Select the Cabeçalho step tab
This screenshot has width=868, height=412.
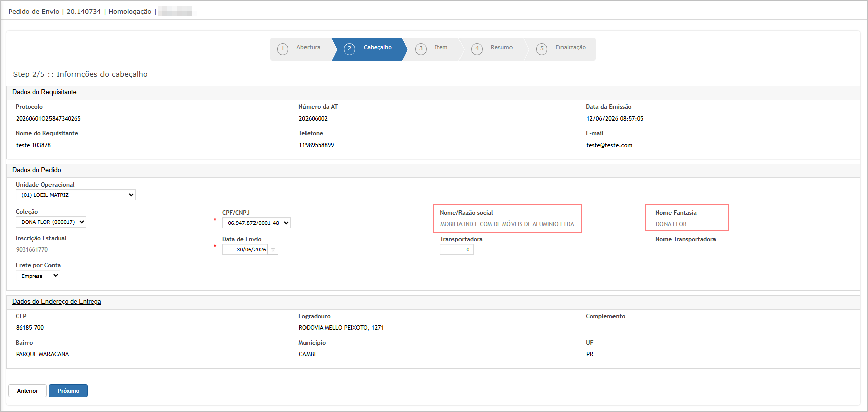coord(369,49)
